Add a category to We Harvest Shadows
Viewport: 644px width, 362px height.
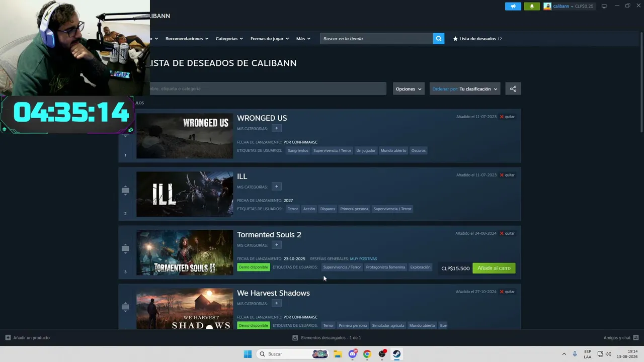pos(276,303)
